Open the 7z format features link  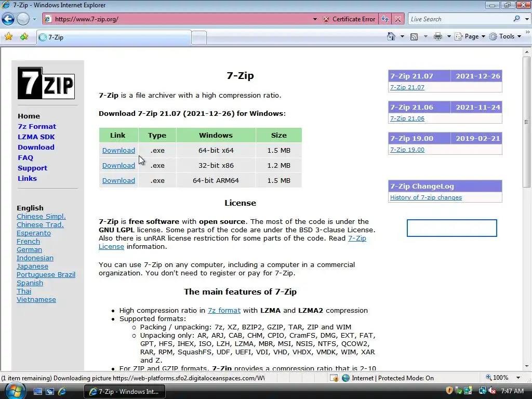[x=224, y=311]
